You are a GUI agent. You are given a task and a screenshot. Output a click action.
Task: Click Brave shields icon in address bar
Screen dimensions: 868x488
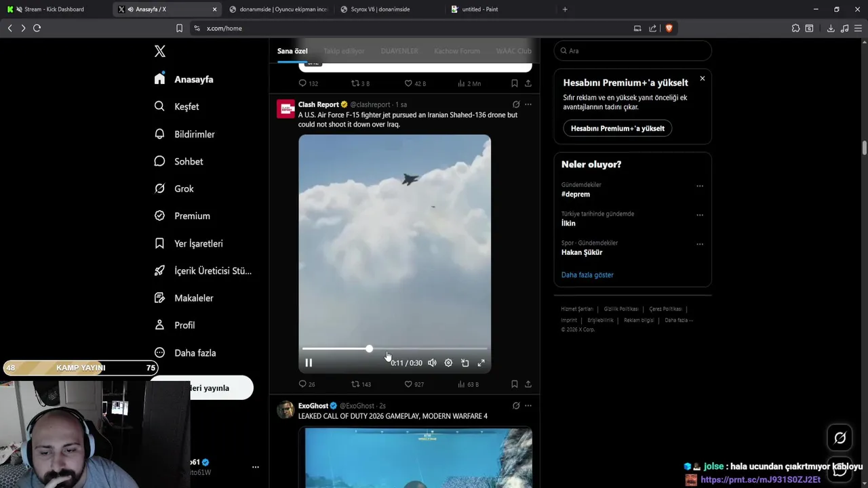pos(669,28)
